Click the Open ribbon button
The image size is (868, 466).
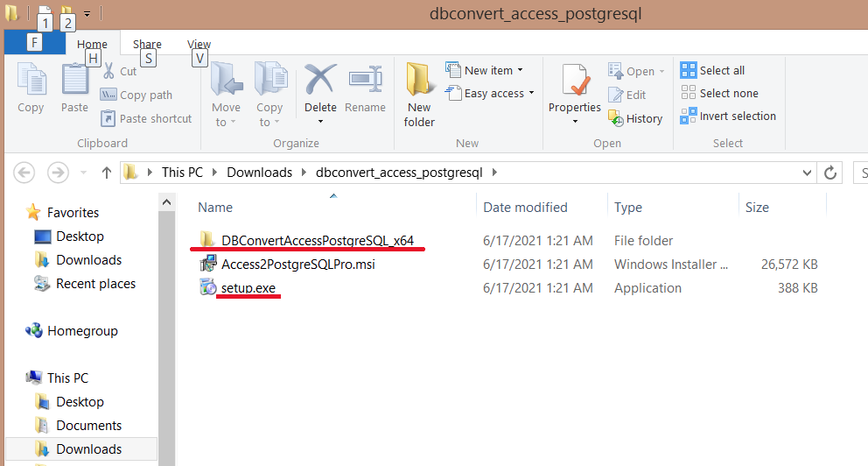(x=636, y=71)
